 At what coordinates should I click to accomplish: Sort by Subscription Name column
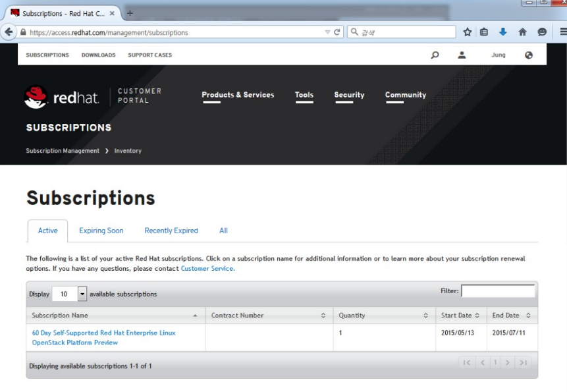tap(116, 316)
